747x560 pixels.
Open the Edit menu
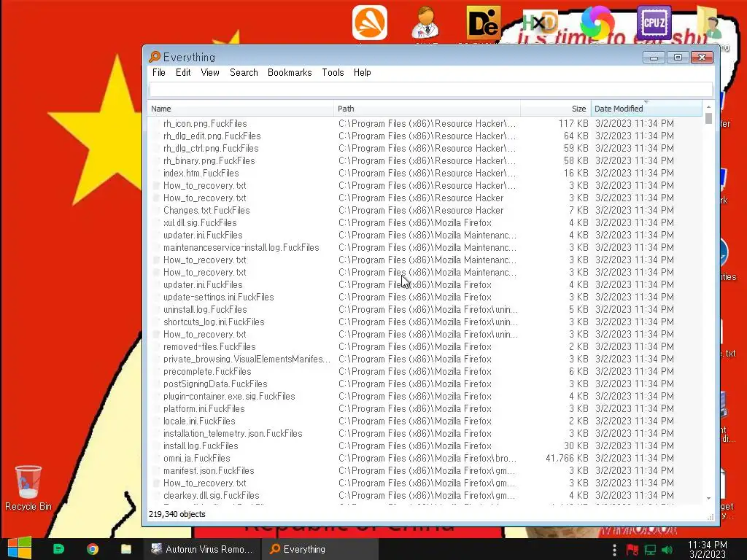pos(183,72)
